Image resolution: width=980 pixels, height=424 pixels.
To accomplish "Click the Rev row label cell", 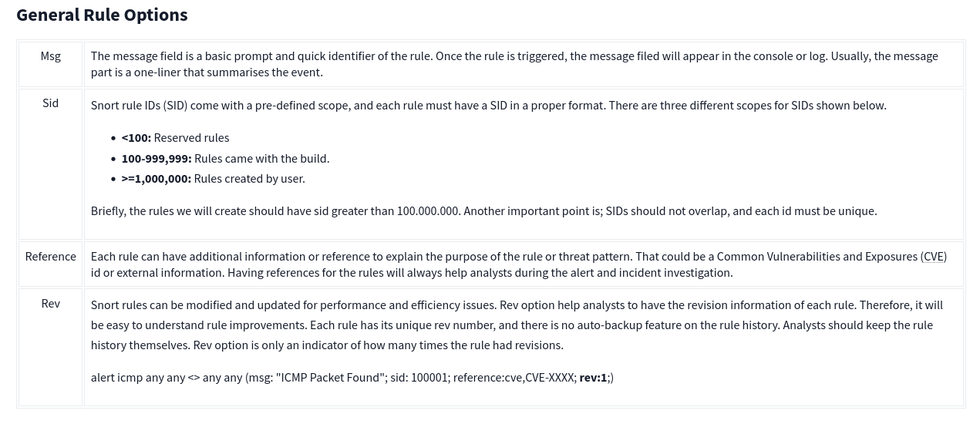I will [50, 304].
